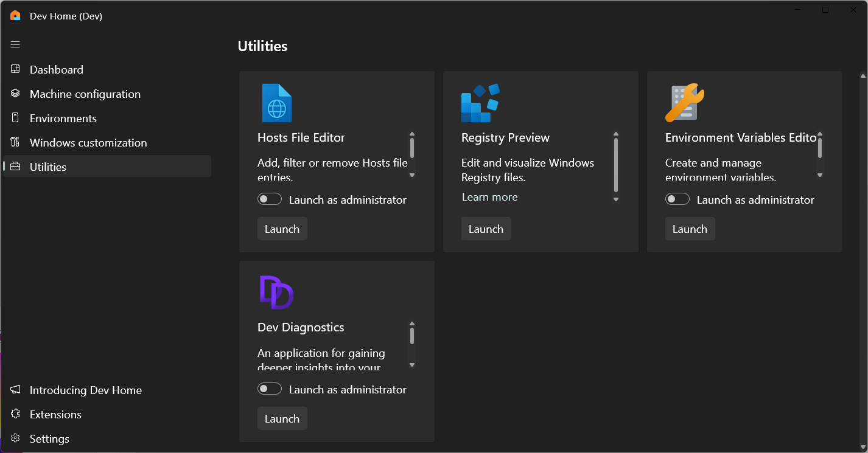This screenshot has width=868, height=453.
Task: Open the Settings page
Action: [107, 438]
